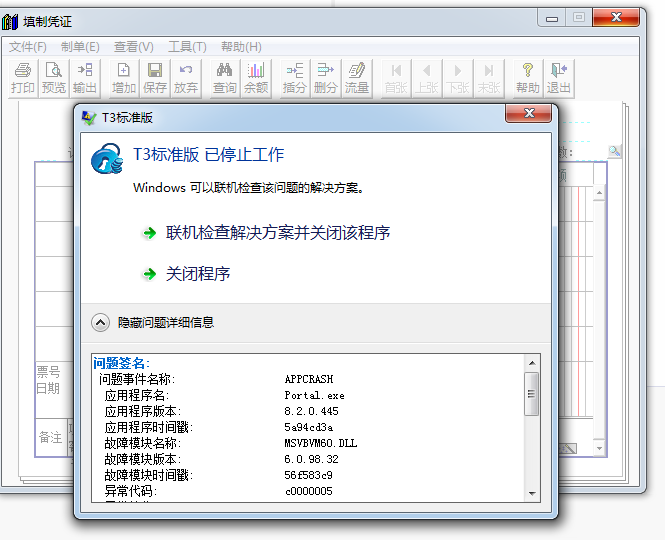Show 余额 balance chart icon
This screenshot has height=540, width=665.
coord(256,78)
